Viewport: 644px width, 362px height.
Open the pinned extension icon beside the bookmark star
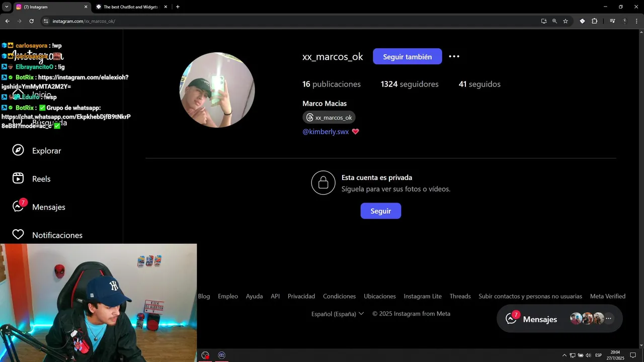[582, 21]
